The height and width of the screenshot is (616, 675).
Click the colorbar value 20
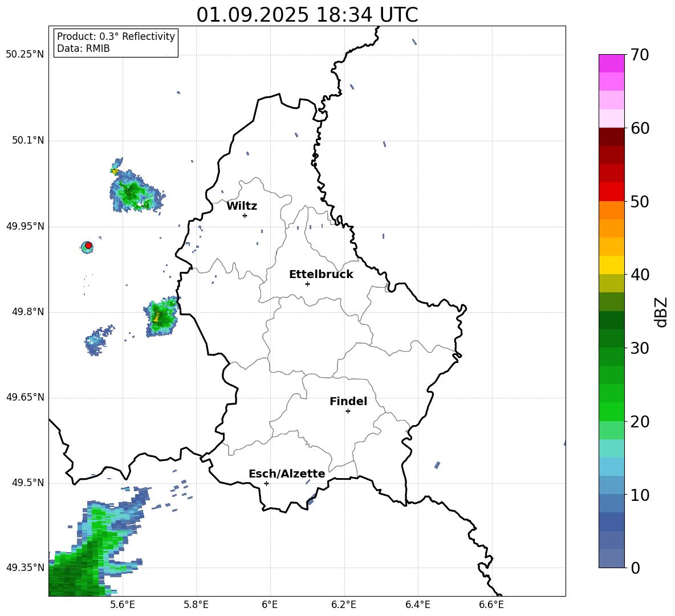coord(640,422)
